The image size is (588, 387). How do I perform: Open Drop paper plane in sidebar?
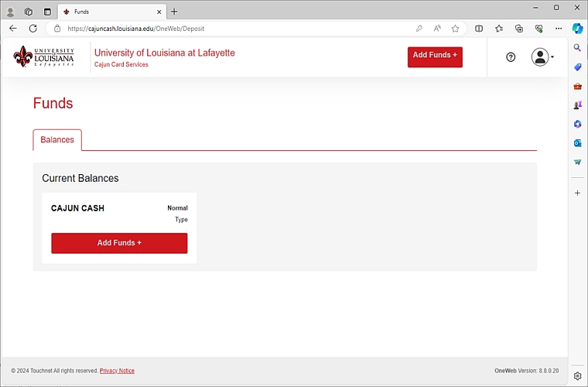tap(577, 162)
